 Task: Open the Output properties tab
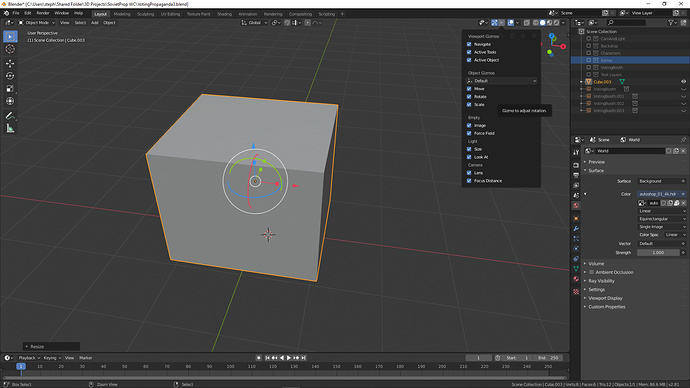(576, 175)
